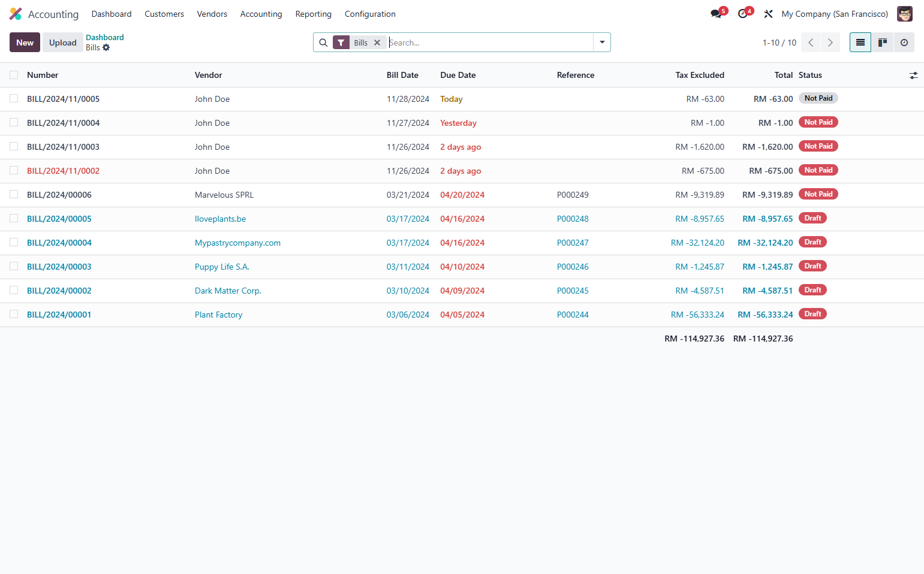Click the 1-10 / 10 pager counter
924x574 pixels.
click(779, 43)
